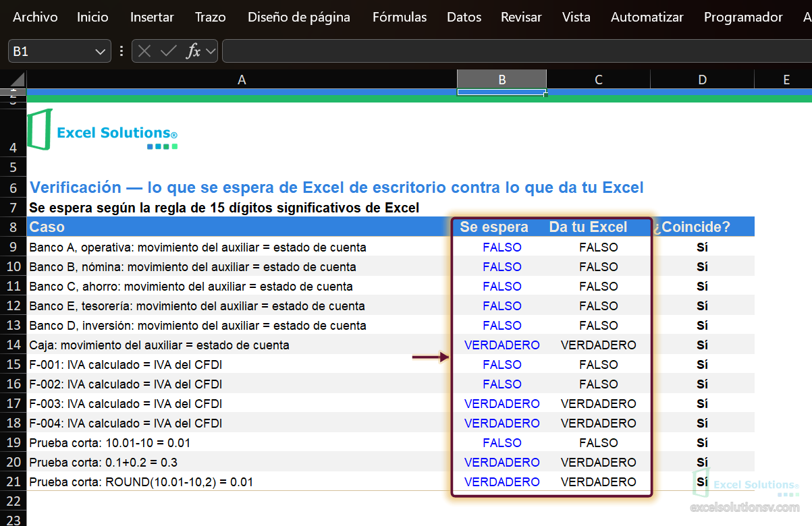Click black VERDADERO in F-003 row
This screenshot has width=812, height=526.
[x=598, y=403]
